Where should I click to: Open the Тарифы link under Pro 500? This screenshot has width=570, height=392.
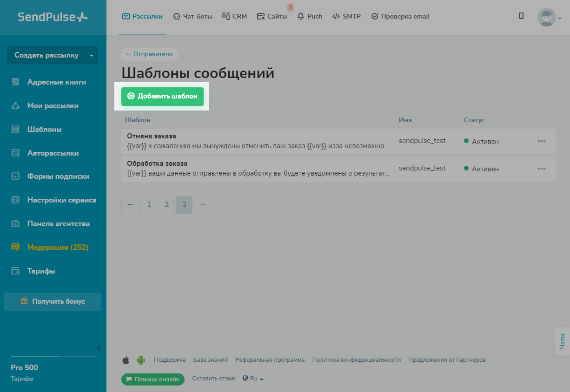22,379
